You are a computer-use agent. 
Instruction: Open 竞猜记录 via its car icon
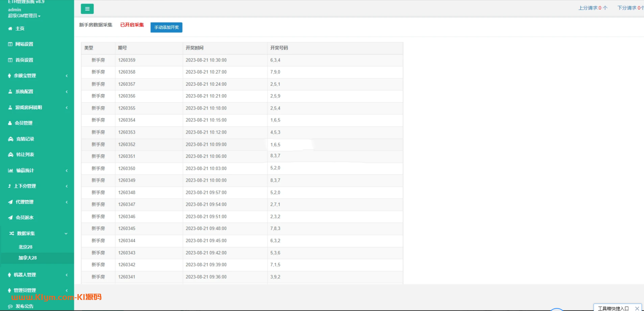(11, 139)
